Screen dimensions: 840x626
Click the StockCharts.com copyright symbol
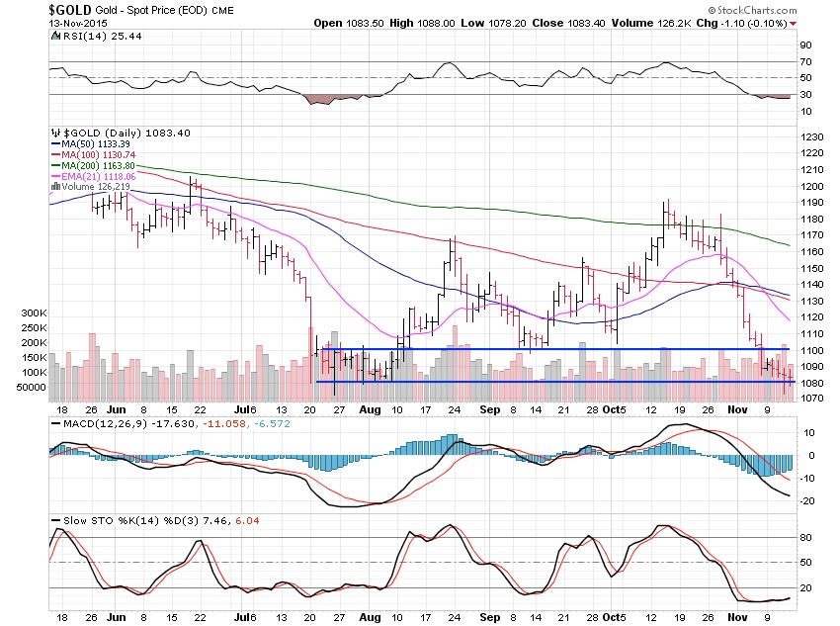(x=712, y=10)
